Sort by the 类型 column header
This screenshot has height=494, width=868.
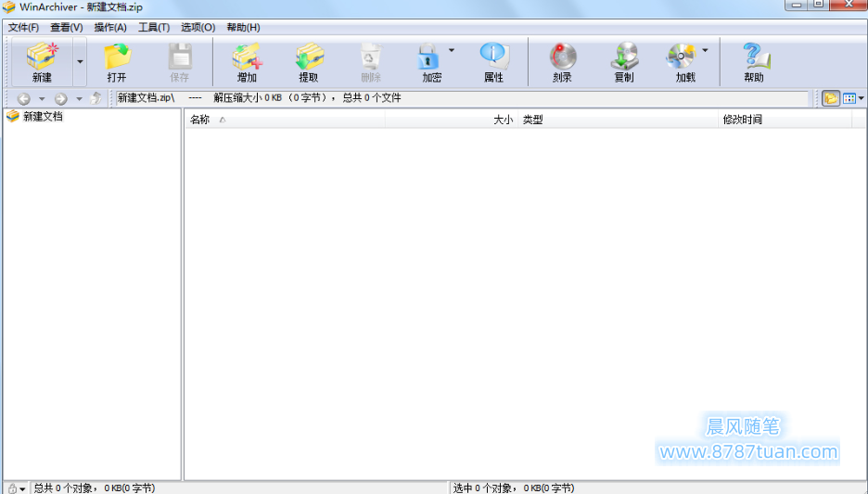[x=618, y=120]
